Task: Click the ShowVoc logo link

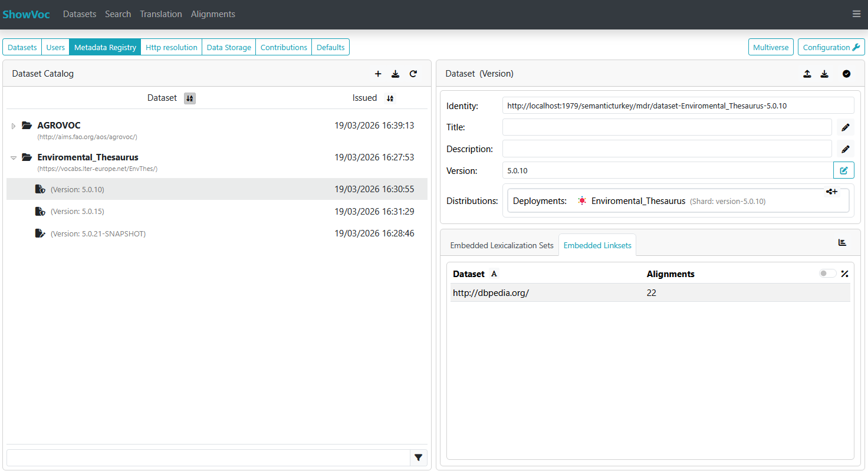Action: (x=26, y=14)
